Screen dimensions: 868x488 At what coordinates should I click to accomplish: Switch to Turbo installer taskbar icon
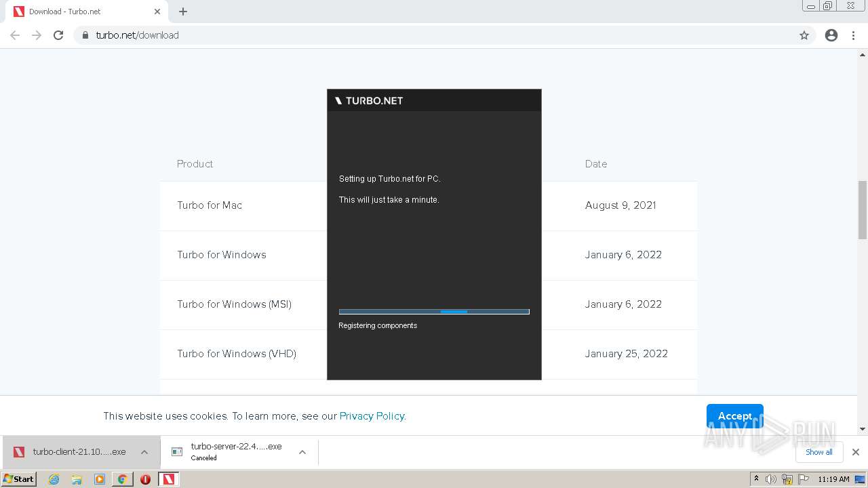(x=168, y=479)
